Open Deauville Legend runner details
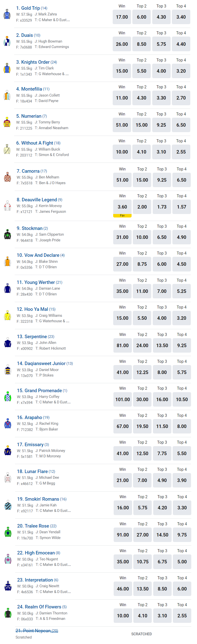Viewport: 197px width, 644px height. [37, 200]
